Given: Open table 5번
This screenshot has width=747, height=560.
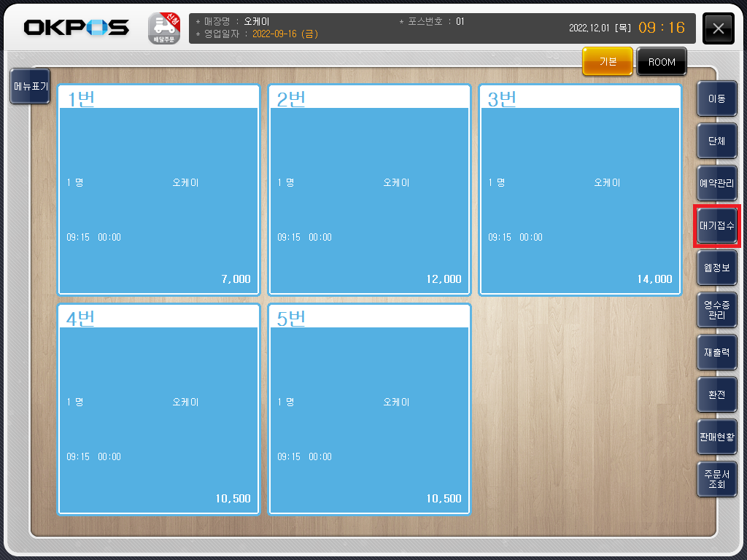Looking at the screenshot, I should [x=369, y=409].
